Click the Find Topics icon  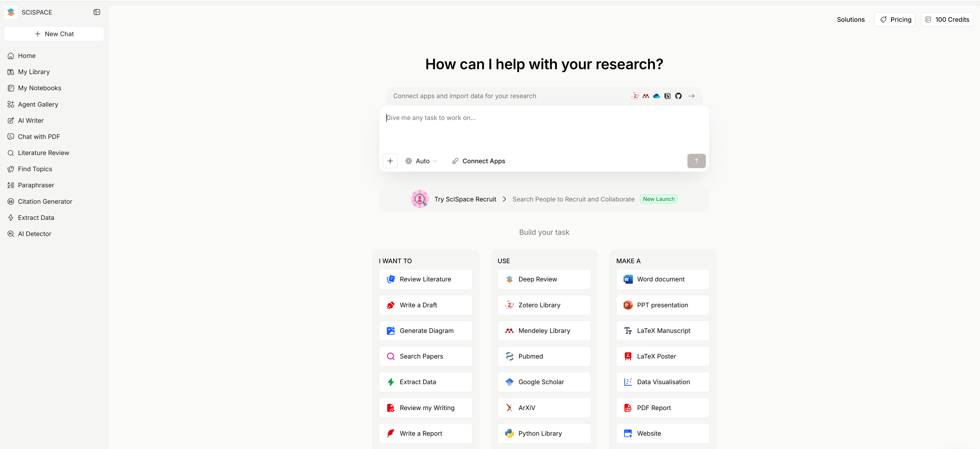pyautogui.click(x=11, y=169)
